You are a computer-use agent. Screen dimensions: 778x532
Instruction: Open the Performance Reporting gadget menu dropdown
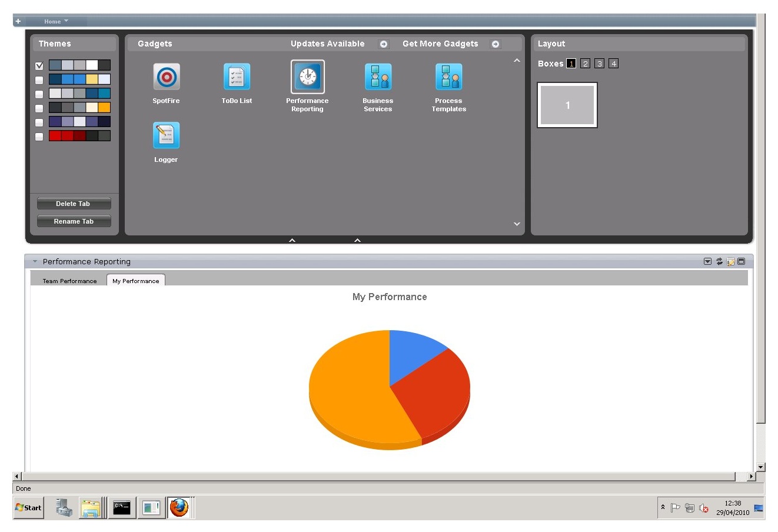(x=708, y=261)
